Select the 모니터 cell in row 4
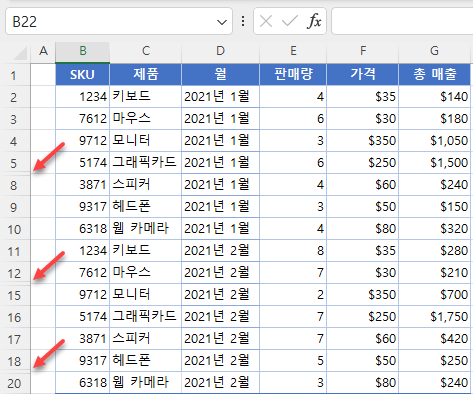 (x=146, y=141)
